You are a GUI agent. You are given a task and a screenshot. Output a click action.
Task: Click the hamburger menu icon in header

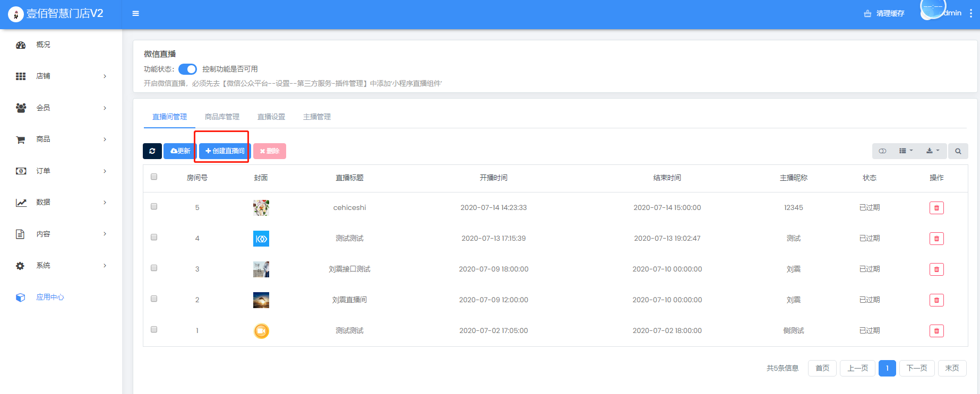[136, 13]
